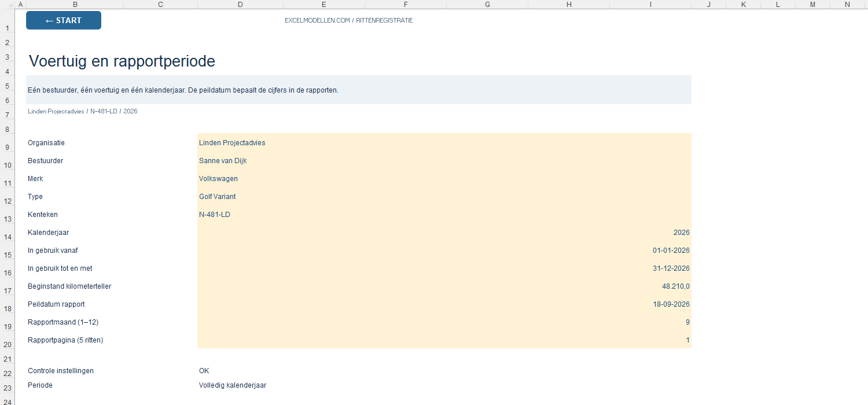Select the 'Volledig kalenderjaar' cell
This screenshot has width=868, height=405.
pos(233,385)
